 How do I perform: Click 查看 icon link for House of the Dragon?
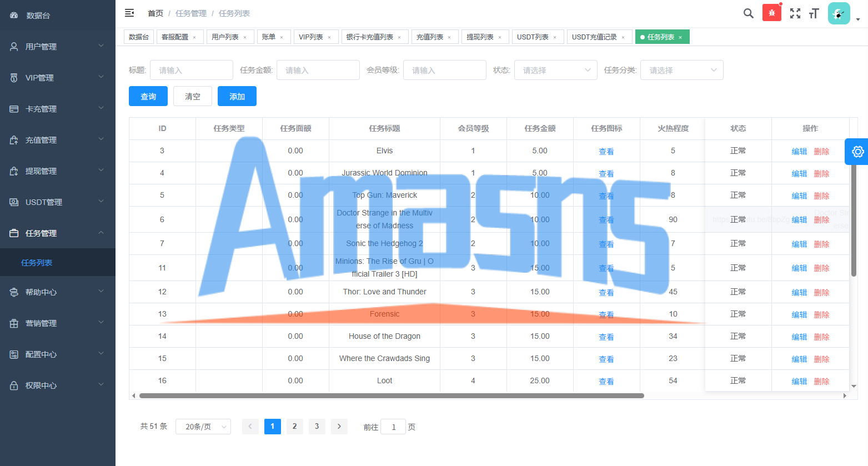click(x=606, y=337)
